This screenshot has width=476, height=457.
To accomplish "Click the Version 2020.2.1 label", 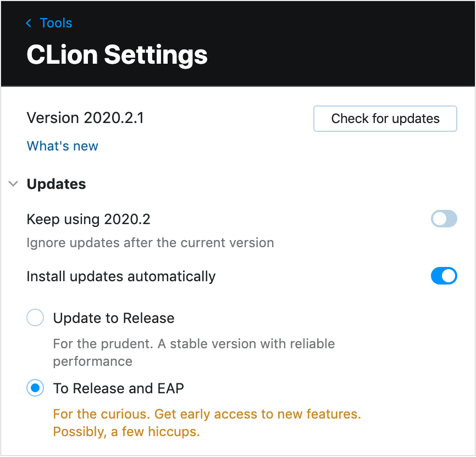I will tap(85, 118).
